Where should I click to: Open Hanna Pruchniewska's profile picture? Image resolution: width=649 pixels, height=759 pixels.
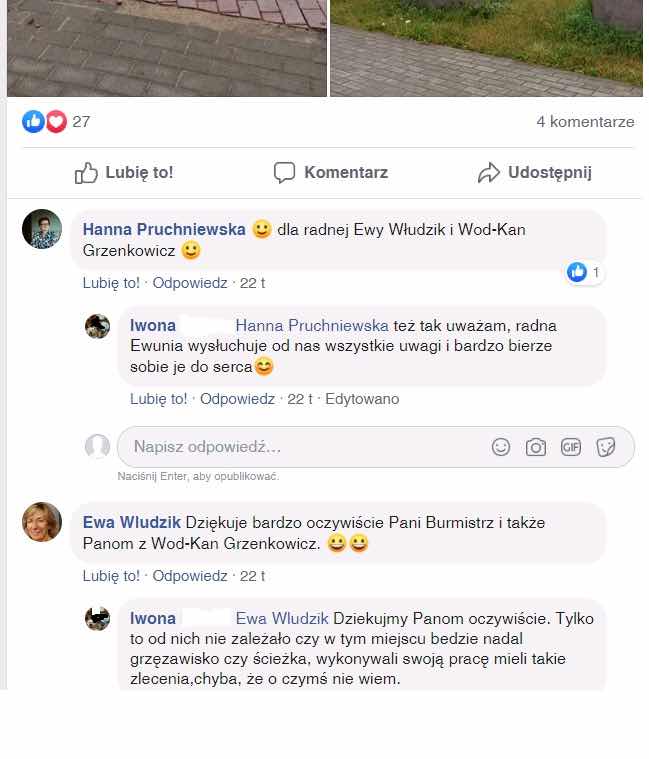coord(42,229)
